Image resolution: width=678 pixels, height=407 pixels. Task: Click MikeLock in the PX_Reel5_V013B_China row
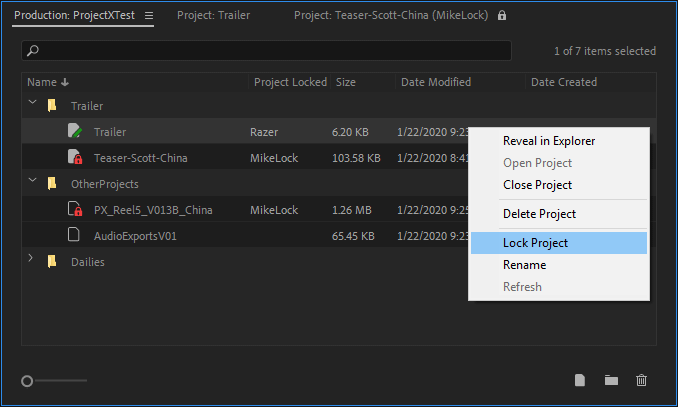(x=274, y=210)
